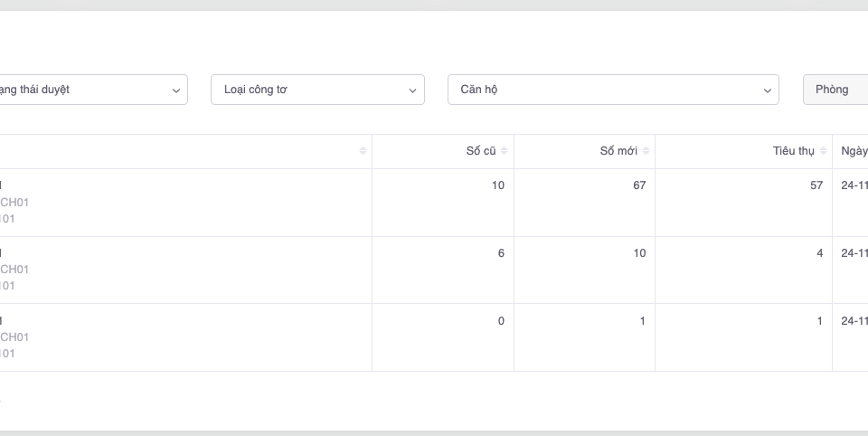The image size is (868, 436).
Task: Click the first row's date cell
Action: point(854,185)
